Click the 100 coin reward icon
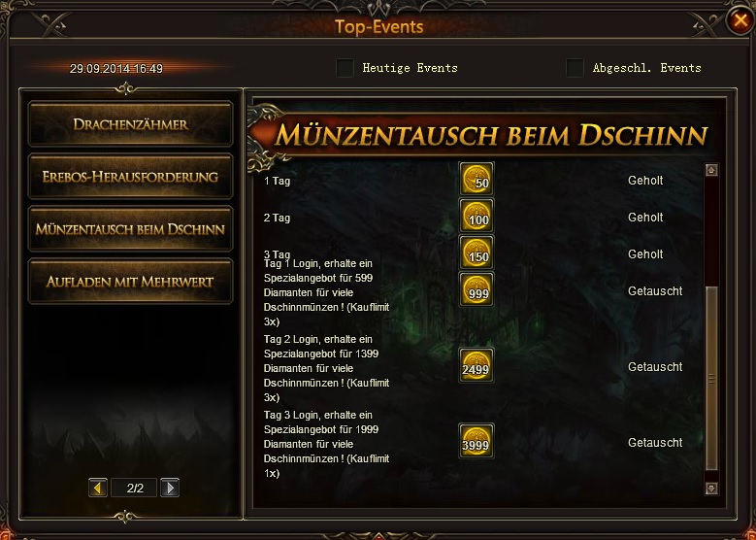 click(477, 217)
